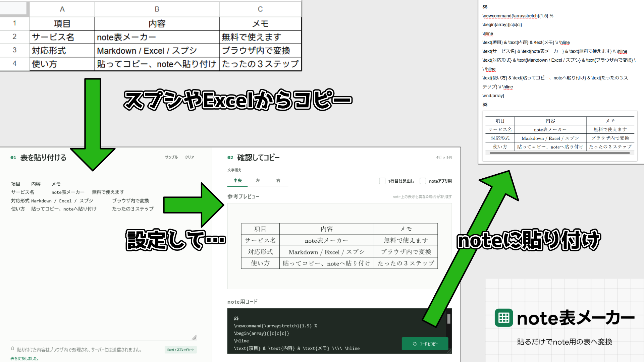The height and width of the screenshot is (362, 644).
Task: Click spreadsheet cell B1 containing 内容
Action: (x=157, y=23)
